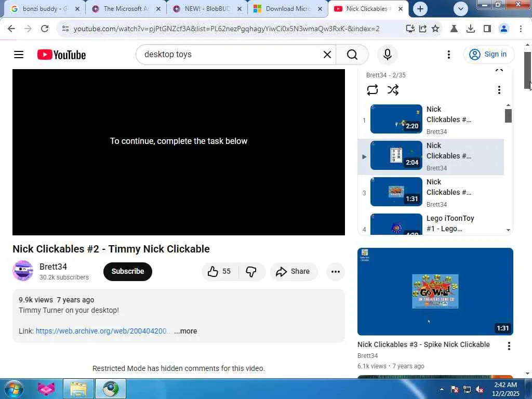Bookmark this page with the star
Viewport: 532px width, 399px height.
tap(435, 29)
